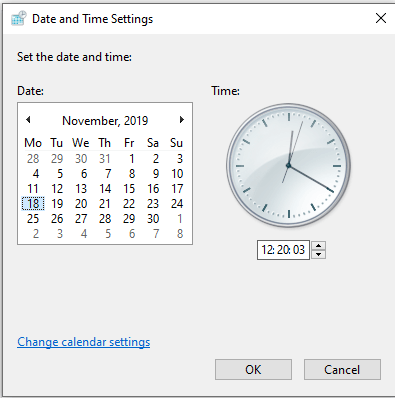Image resolution: width=395 pixels, height=398 pixels.
Task: Open the November, 2019 month header
Action: coord(105,121)
